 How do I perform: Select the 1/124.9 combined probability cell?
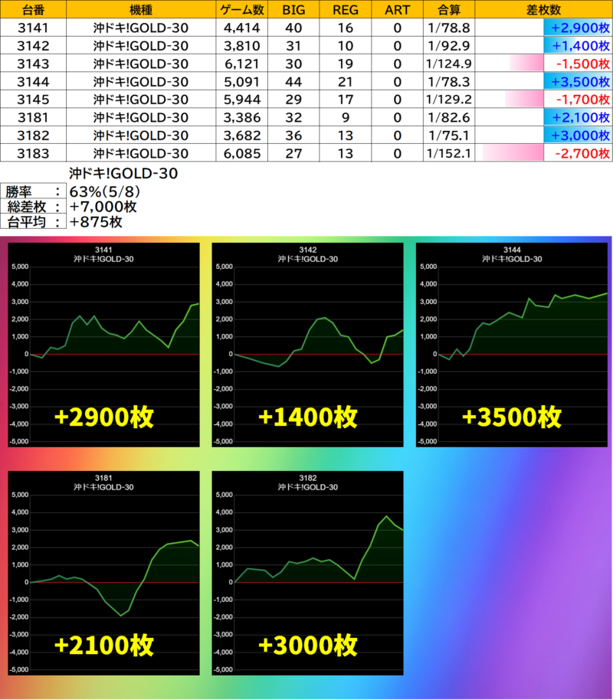(449, 64)
